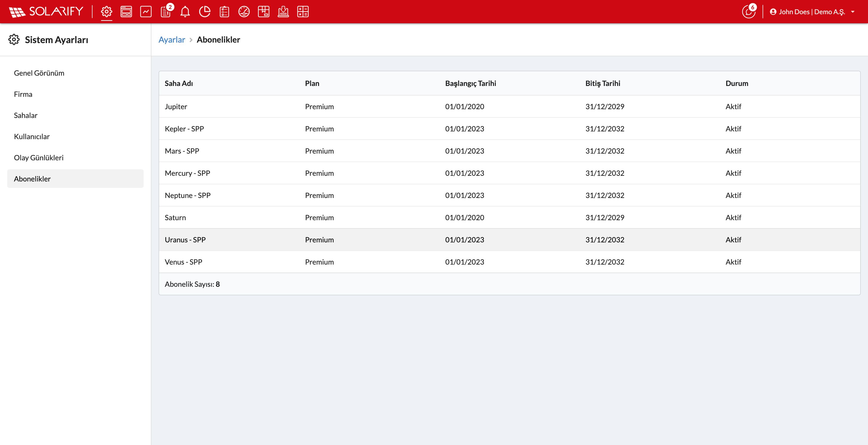
Task: Open Kullanıcılar sidebar item
Action: click(x=32, y=137)
